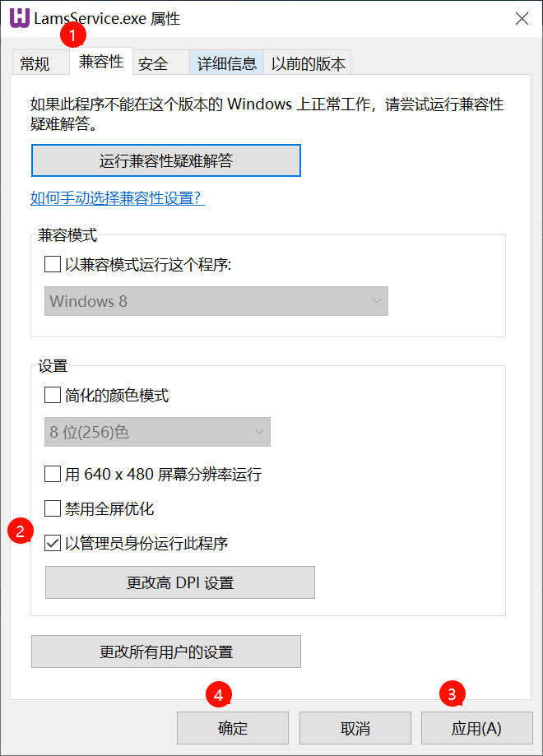The image size is (543, 756).
Task: Close the properties dialog window
Action: click(522, 19)
